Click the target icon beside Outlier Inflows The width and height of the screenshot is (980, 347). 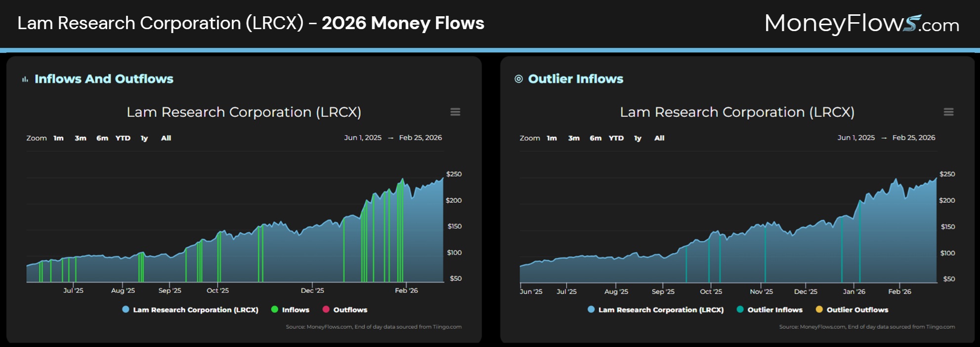pos(518,79)
